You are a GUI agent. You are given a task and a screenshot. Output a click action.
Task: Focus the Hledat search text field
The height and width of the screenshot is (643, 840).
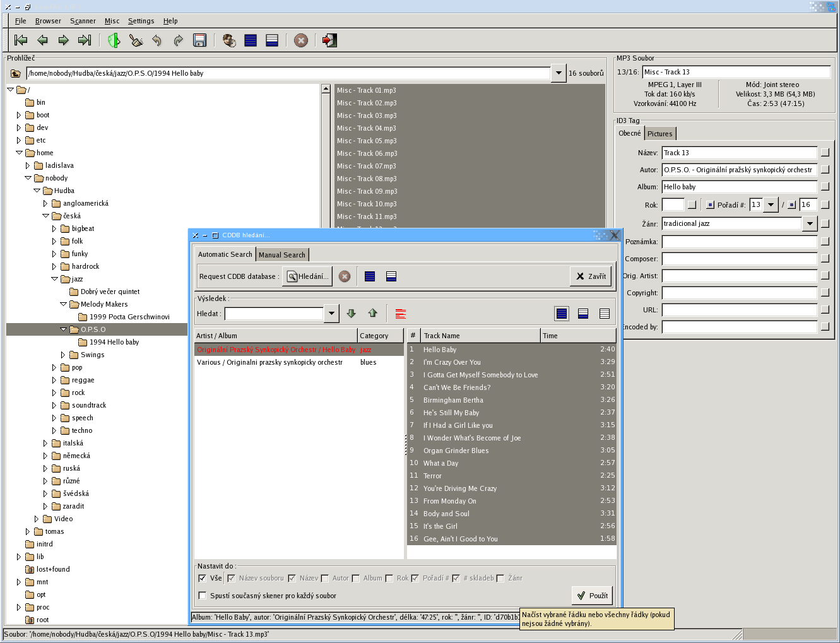275,314
